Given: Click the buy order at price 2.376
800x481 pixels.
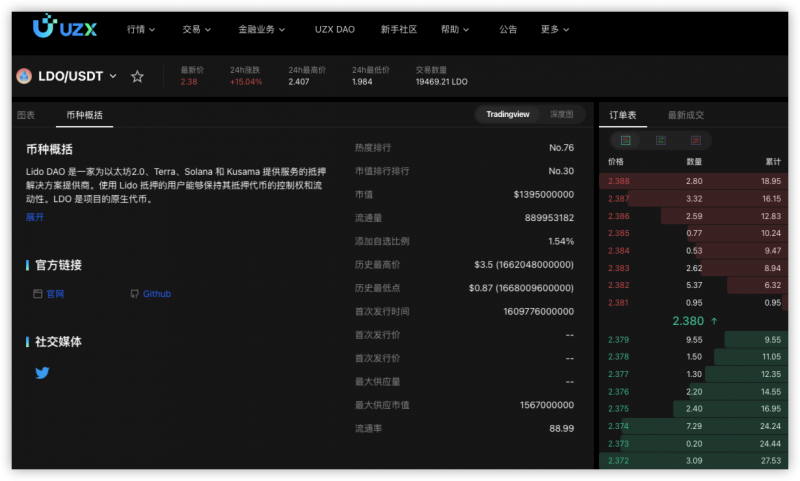Looking at the screenshot, I should point(694,392).
